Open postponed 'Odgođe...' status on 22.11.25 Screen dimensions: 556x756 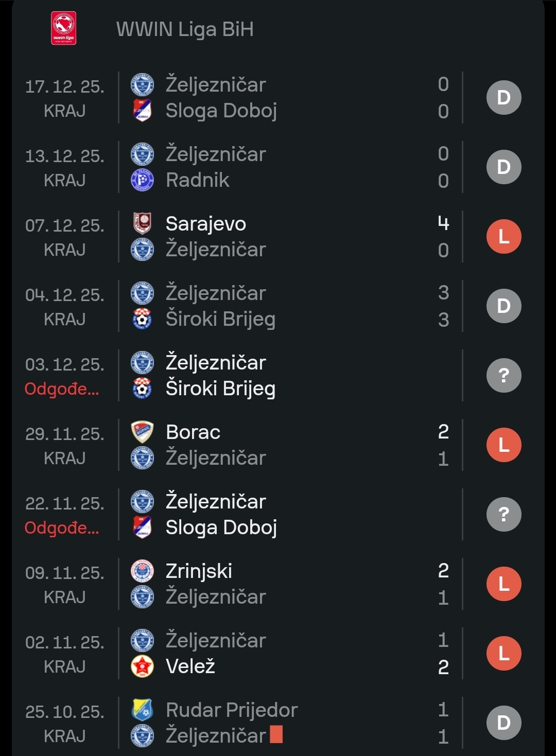(x=62, y=528)
